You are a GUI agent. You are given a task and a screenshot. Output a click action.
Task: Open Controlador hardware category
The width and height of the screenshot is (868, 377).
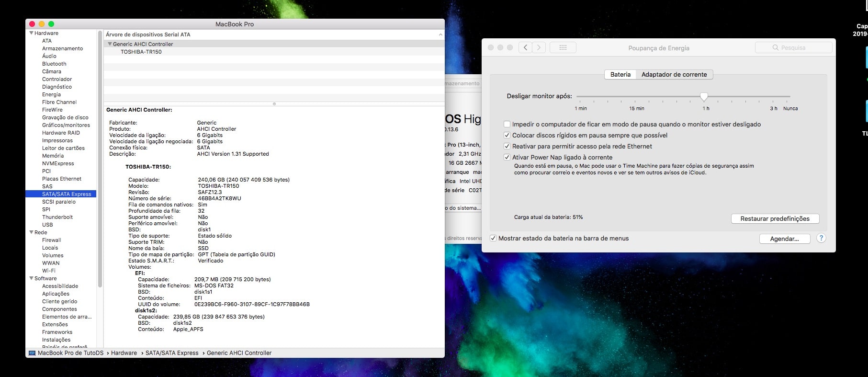[x=57, y=79]
